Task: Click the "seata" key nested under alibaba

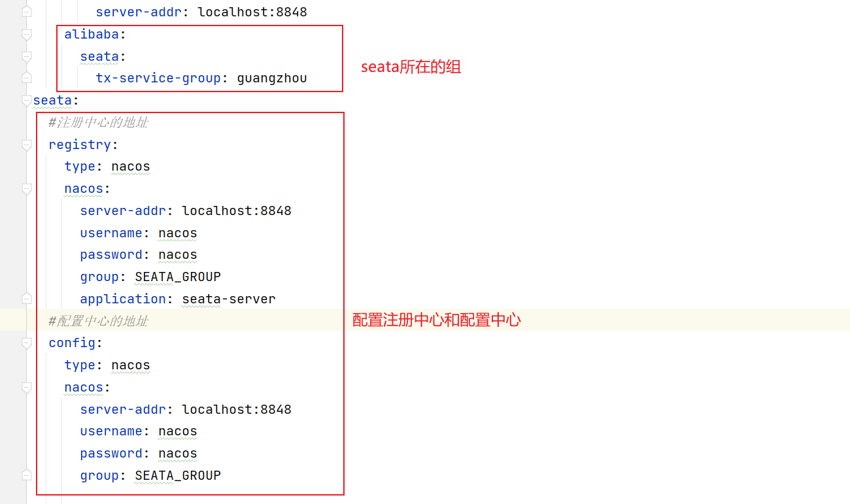Action: pos(99,56)
